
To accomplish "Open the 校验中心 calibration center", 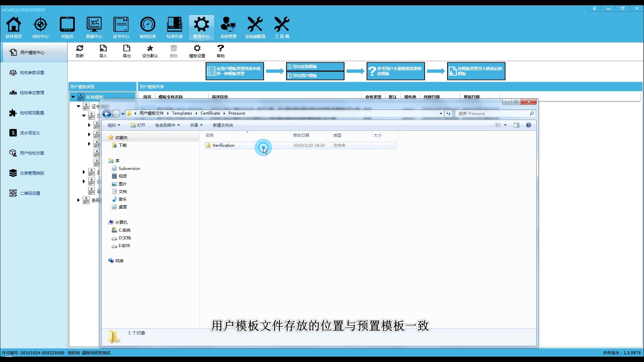I will click(40, 27).
